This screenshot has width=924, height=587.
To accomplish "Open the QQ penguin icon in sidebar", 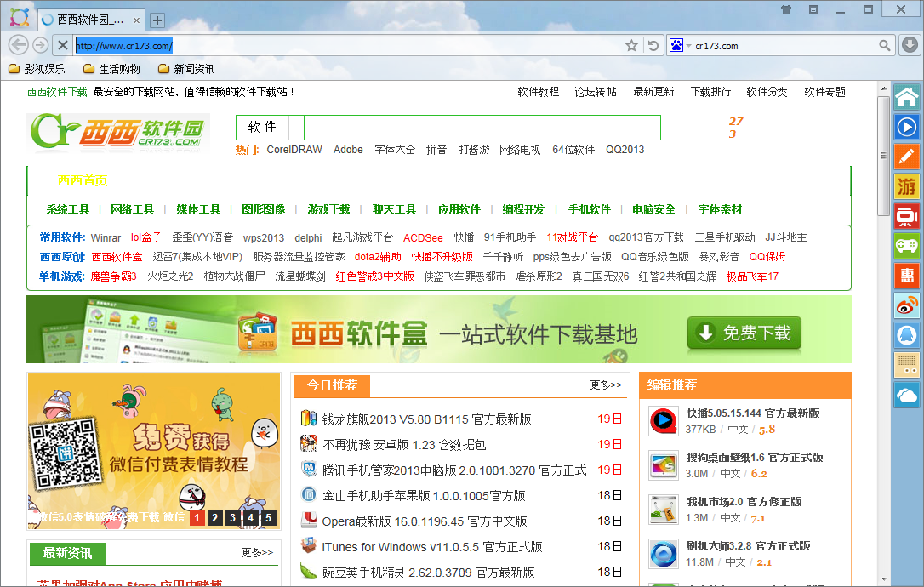I will (x=907, y=335).
